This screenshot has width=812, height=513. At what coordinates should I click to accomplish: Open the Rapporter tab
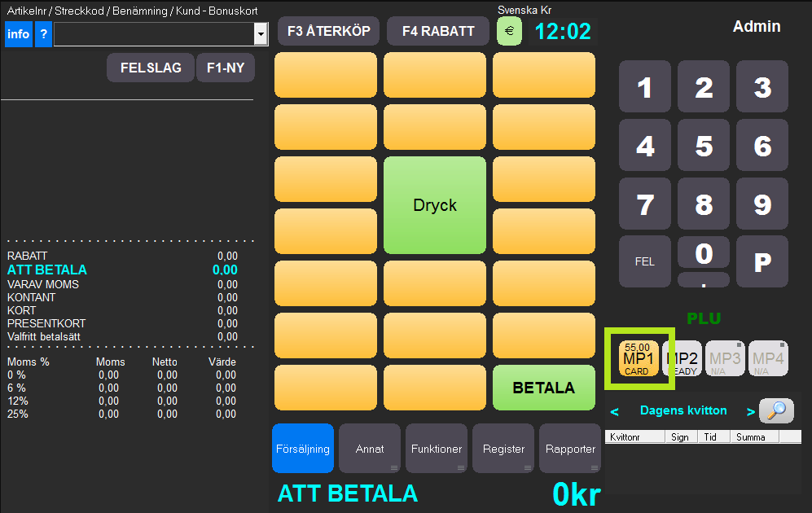pos(570,449)
